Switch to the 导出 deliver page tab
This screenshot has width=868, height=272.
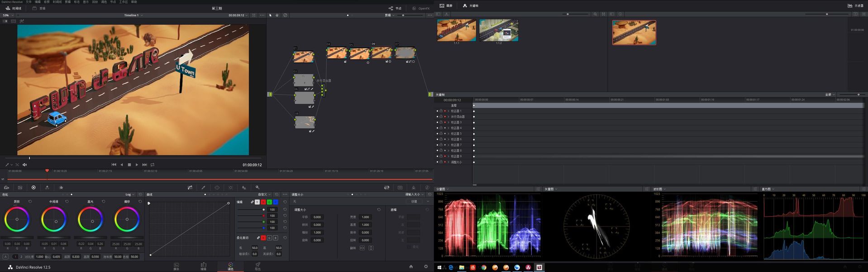click(258, 267)
